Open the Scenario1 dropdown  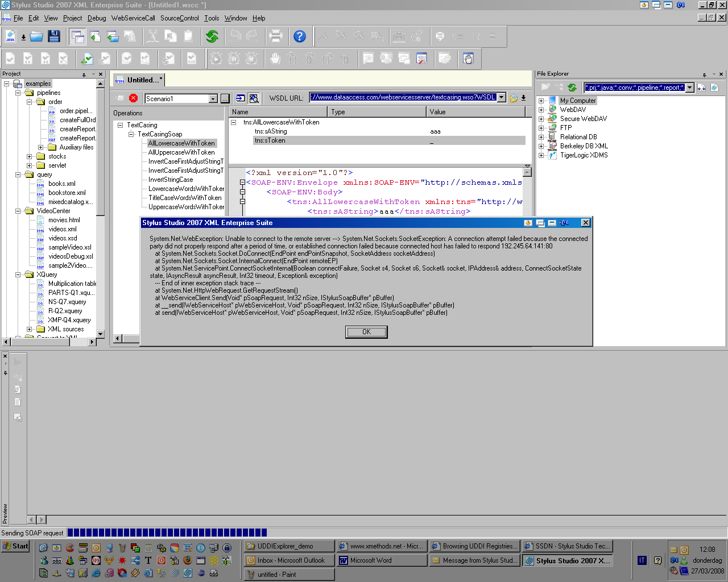(x=213, y=99)
